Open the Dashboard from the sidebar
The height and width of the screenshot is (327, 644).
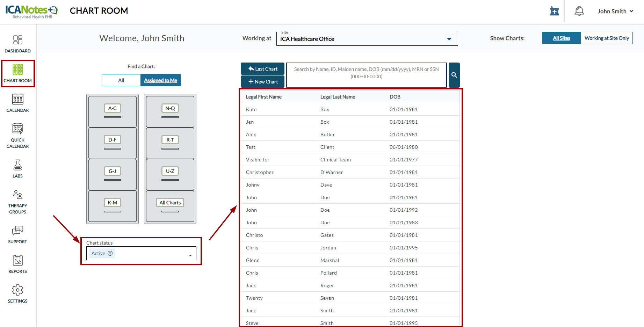[x=17, y=44]
